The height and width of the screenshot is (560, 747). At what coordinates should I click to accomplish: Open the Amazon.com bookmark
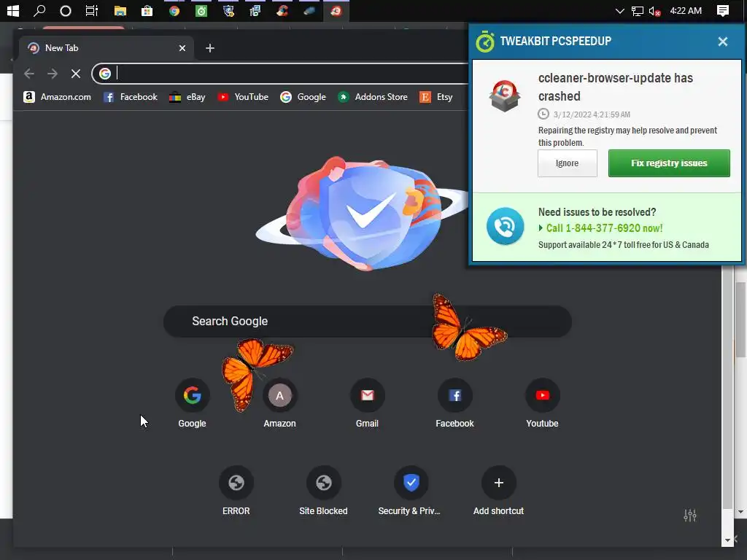(x=57, y=97)
